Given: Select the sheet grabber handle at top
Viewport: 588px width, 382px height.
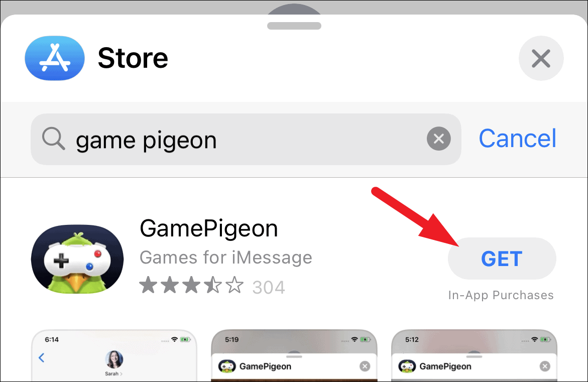Looking at the screenshot, I should click(294, 26).
